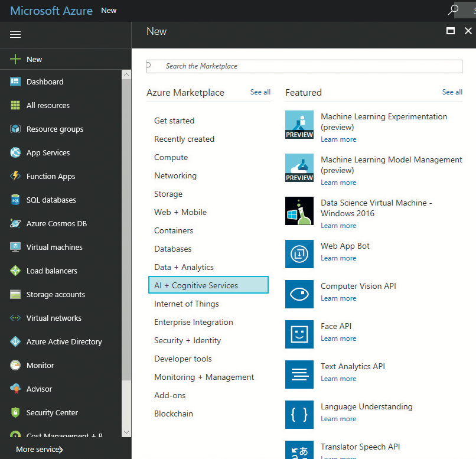The width and height of the screenshot is (476, 459).
Task: Open the search magnifier in top bar
Action: click(x=453, y=10)
